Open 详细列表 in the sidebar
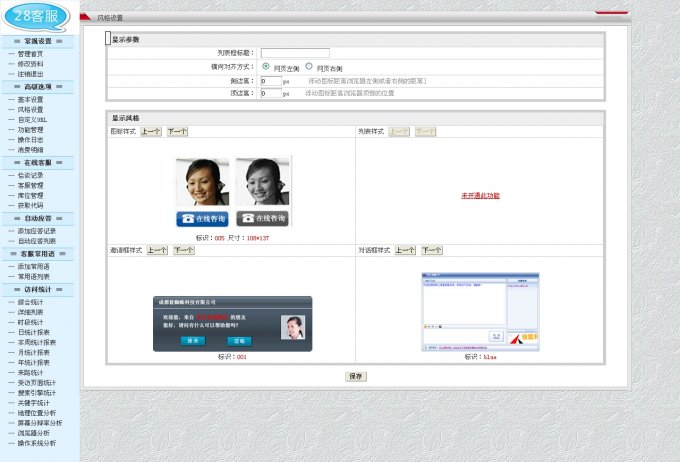 coord(30,312)
